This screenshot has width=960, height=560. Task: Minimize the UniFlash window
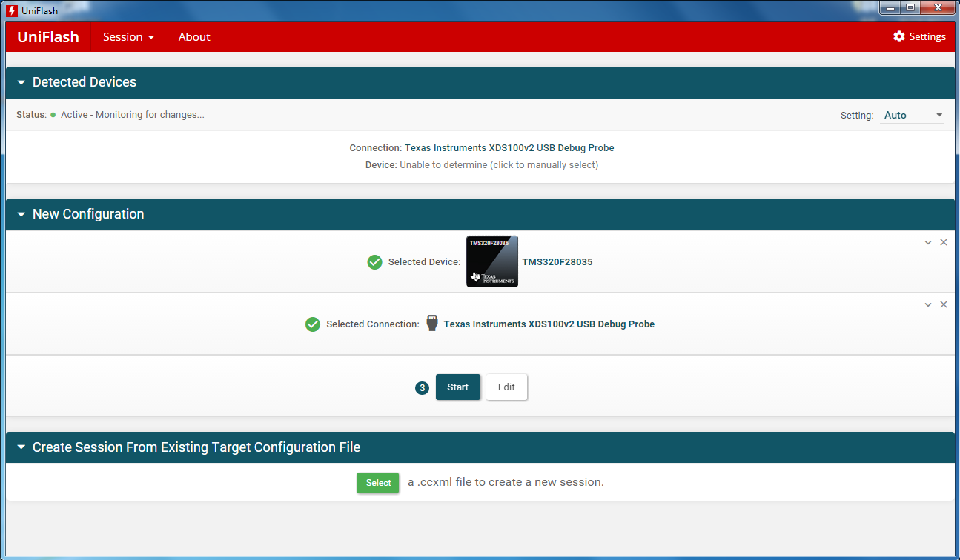click(x=889, y=7)
